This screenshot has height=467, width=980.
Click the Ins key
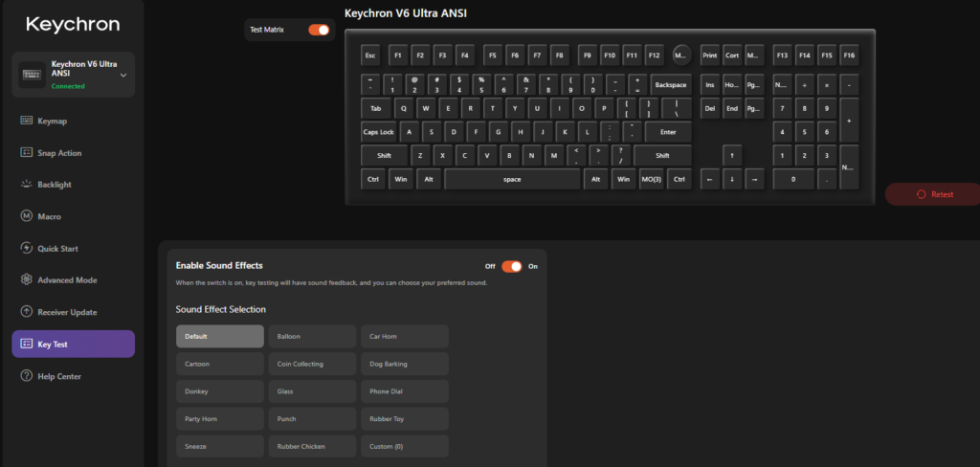coord(709,84)
